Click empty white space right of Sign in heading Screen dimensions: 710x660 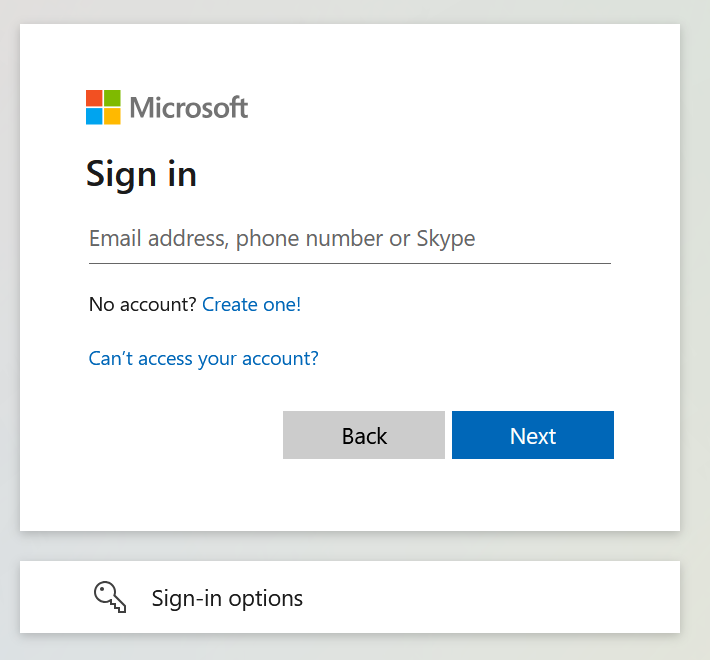[408, 175]
